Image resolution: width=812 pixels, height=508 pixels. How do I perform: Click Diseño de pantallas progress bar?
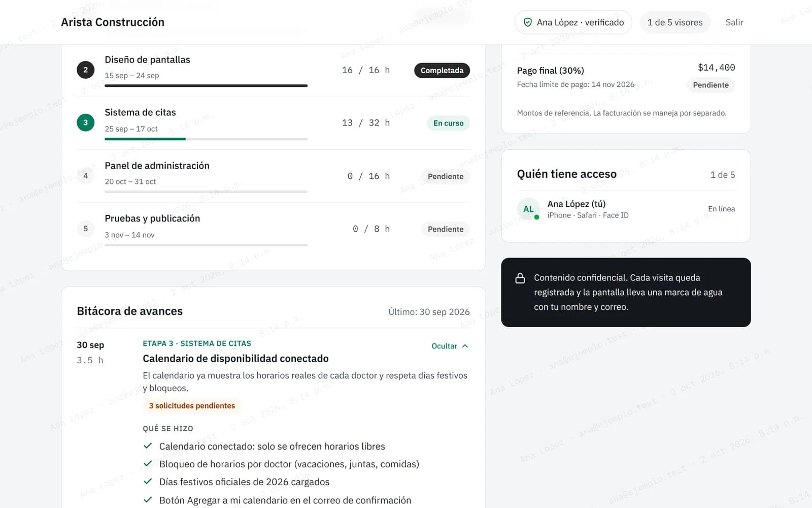(x=206, y=86)
